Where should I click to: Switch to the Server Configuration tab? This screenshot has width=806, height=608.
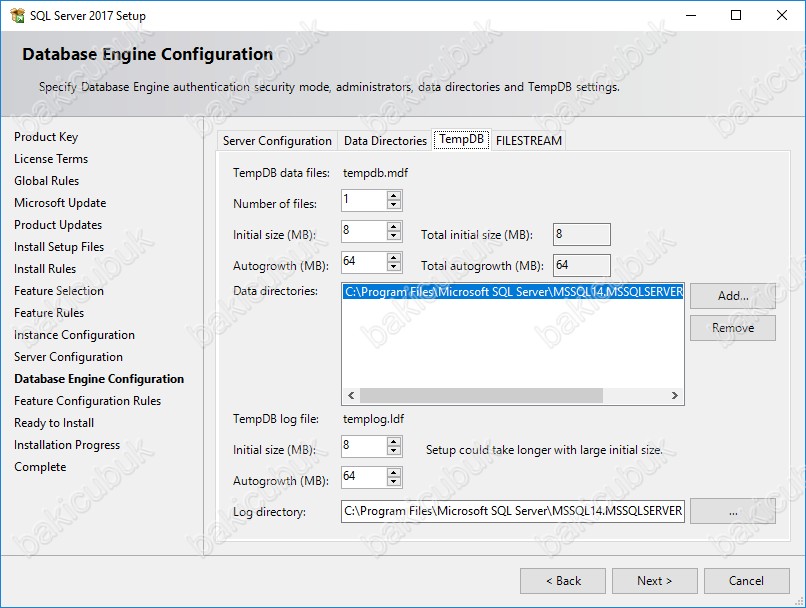pos(277,141)
